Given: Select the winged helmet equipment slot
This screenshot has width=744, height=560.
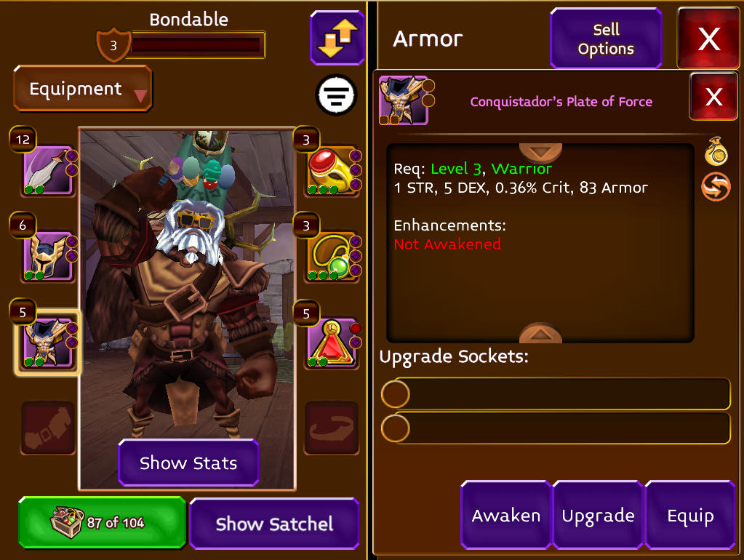Looking at the screenshot, I should click(47, 257).
